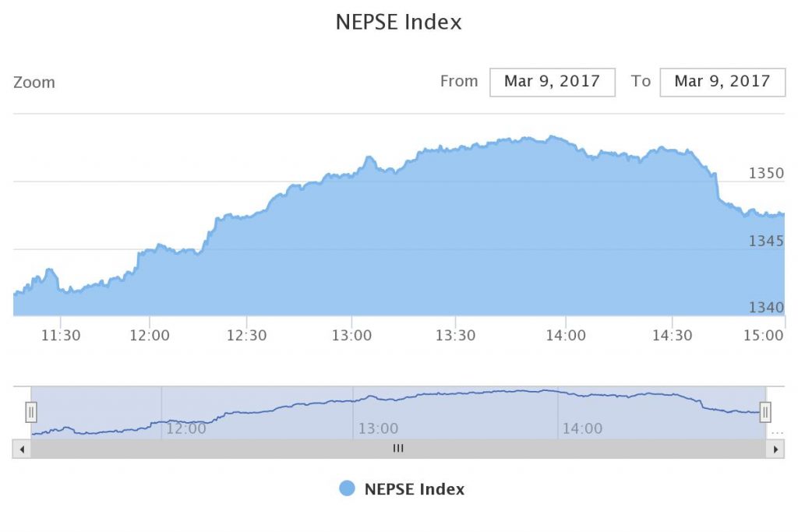Toggle the NEPSE Index legend label
This screenshot has height=532, width=798.
[x=414, y=489]
